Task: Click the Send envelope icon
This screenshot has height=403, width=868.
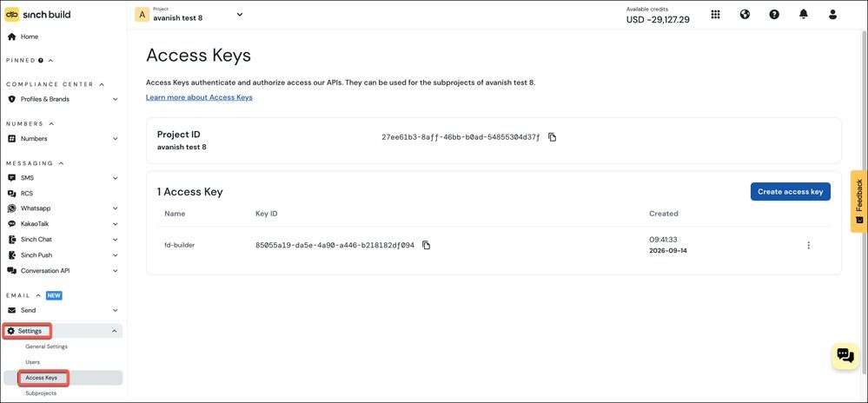Action: point(11,311)
